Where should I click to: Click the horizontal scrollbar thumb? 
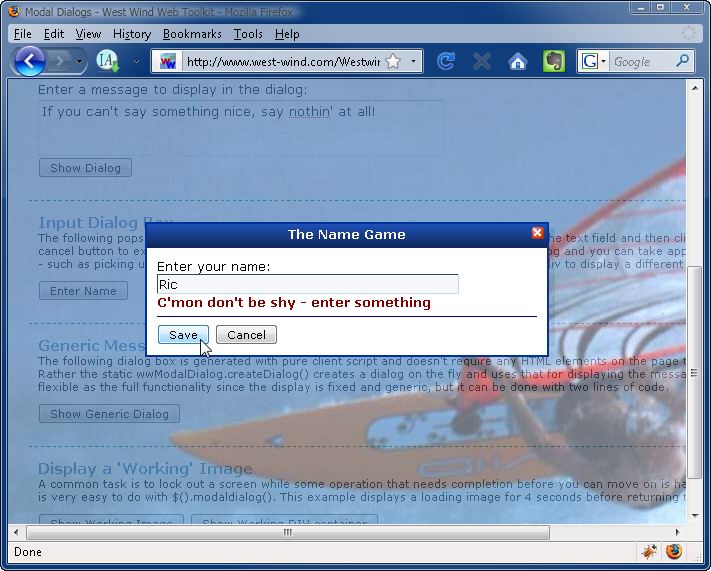click(288, 532)
